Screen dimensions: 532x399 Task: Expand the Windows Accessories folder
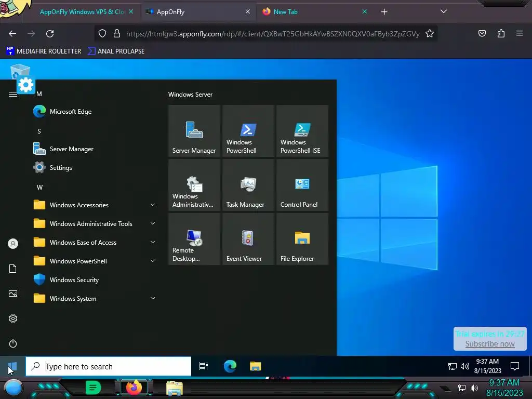pyautogui.click(x=95, y=205)
